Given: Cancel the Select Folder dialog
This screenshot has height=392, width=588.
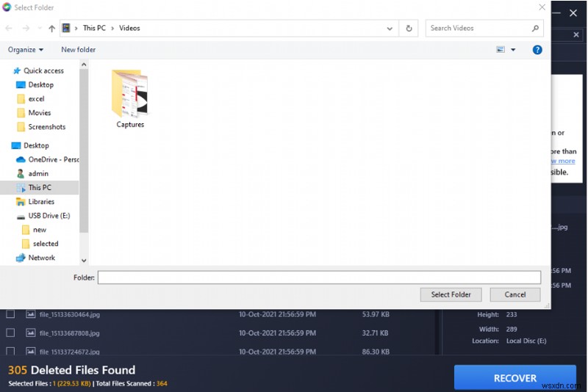Looking at the screenshot, I should 515,294.
